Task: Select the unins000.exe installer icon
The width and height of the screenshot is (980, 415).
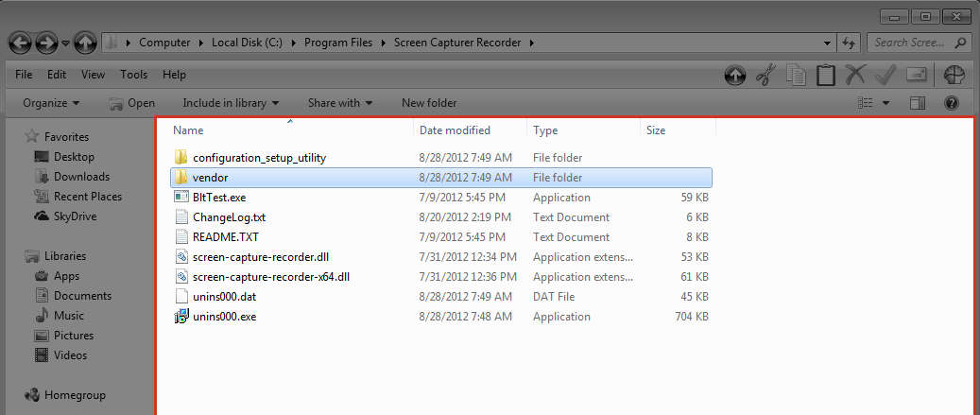Action: pyautogui.click(x=181, y=317)
